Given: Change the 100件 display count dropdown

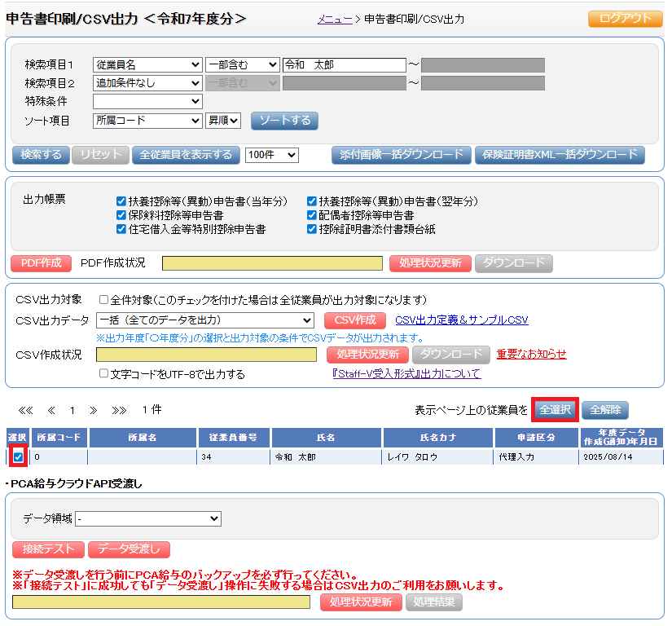Looking at the screenshot, I should point(272,155).
